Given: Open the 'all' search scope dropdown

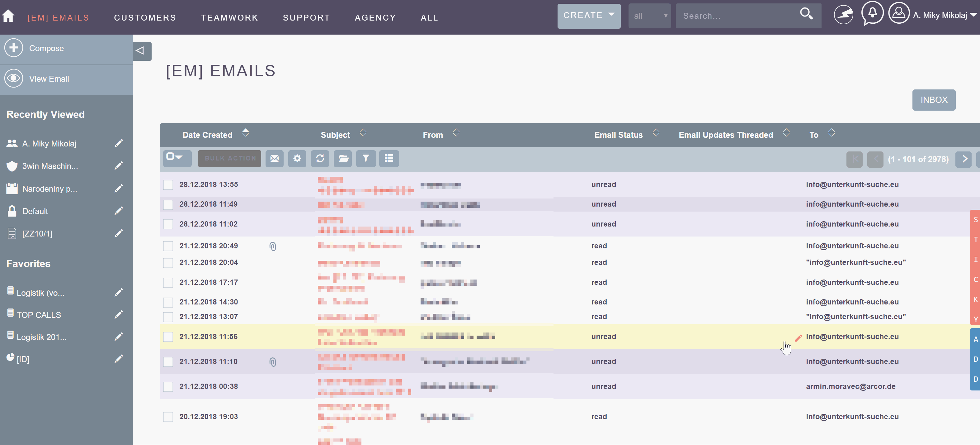Looking at the screenshot, I should click(649, 16).
